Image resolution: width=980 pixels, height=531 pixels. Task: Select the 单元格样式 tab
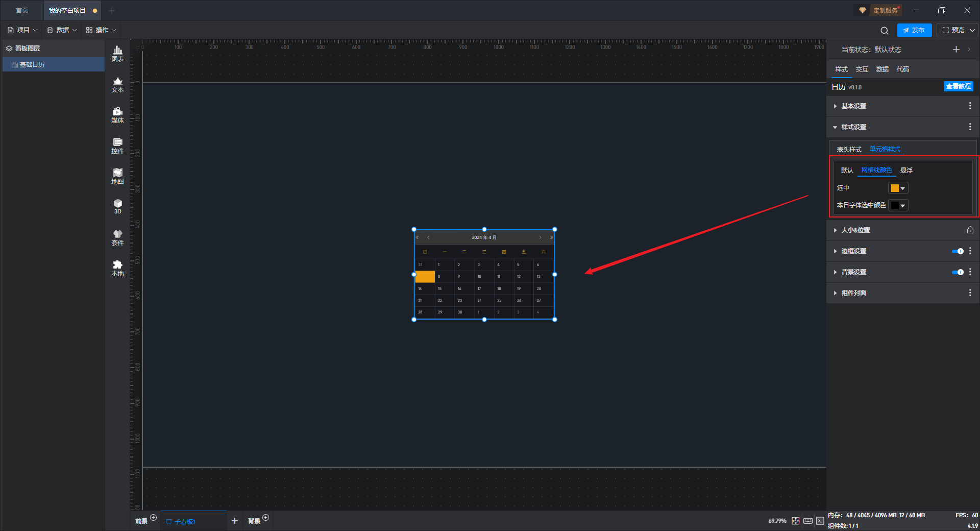click(885, 149)
